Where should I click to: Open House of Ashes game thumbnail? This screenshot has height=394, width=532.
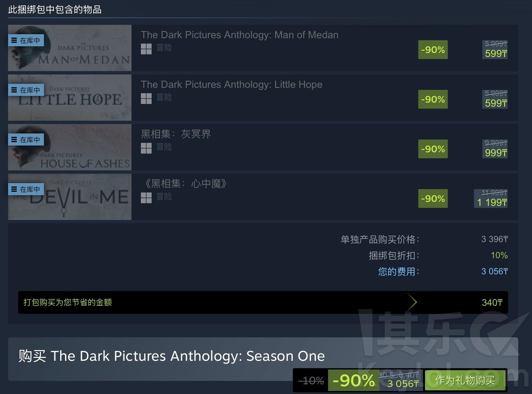pyautogui.click(x=70, y=147)
